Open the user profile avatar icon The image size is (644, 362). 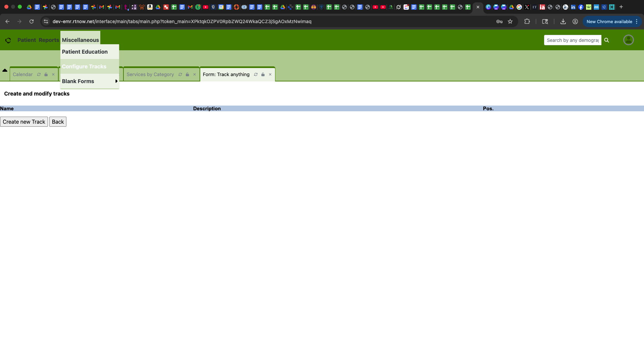[628, 40]
